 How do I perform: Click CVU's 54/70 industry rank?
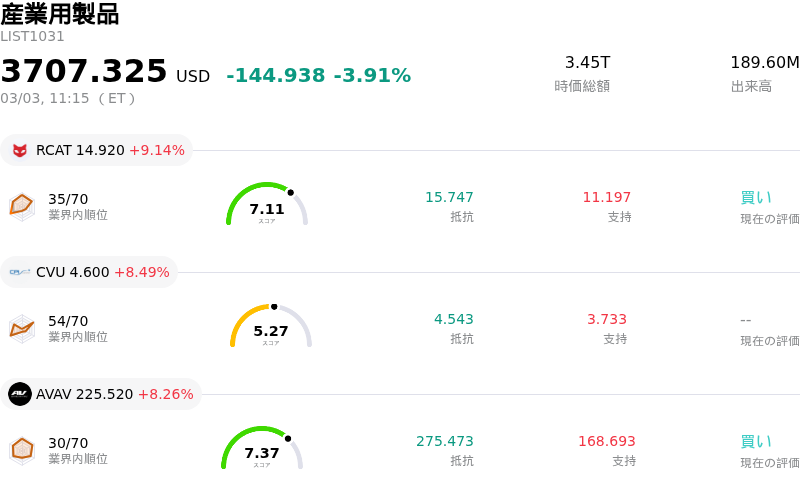(x=68, y=321)
